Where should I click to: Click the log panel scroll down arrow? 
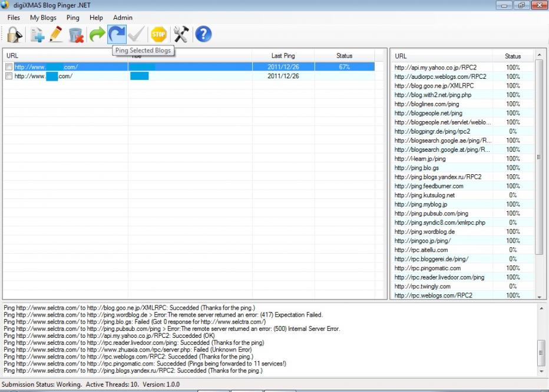541,371
